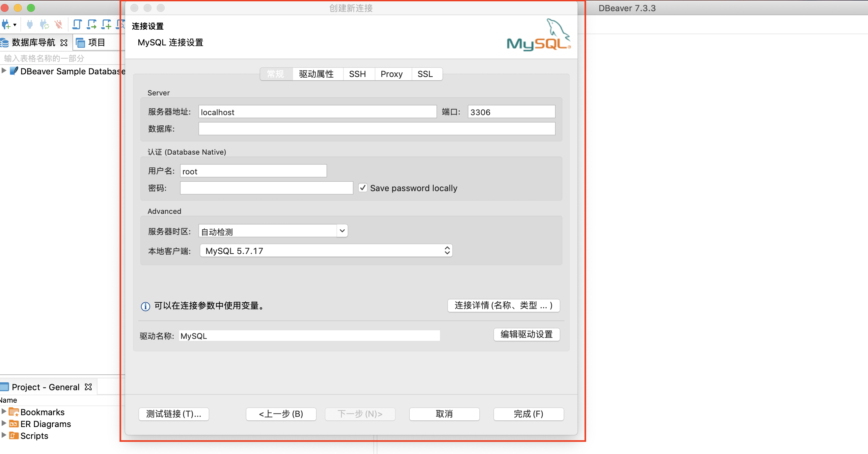Open the SQL Editor script icon
This screenshot has height=454, width=868.
(x=77, y=25)
